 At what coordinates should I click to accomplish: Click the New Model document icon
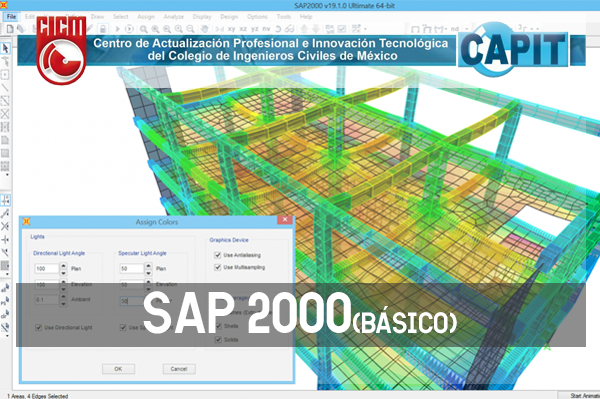(x=10, y=29)
